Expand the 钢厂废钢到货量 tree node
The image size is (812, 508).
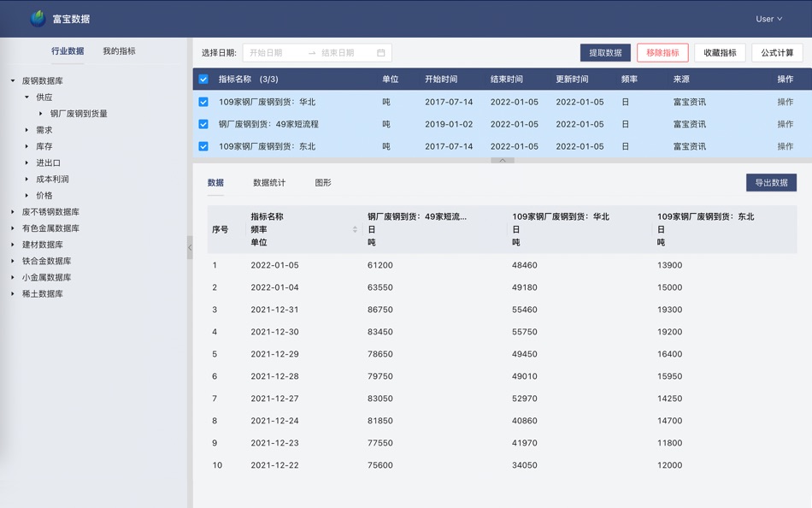point(41,114)
